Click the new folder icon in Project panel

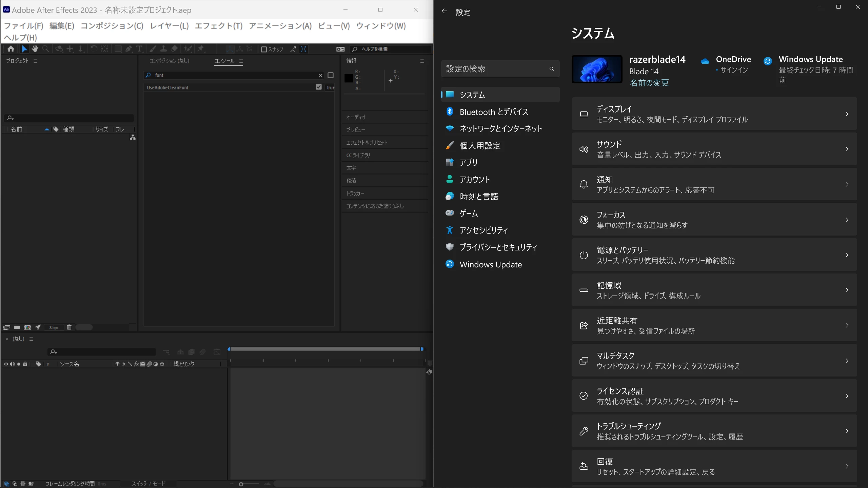[17, 327]
